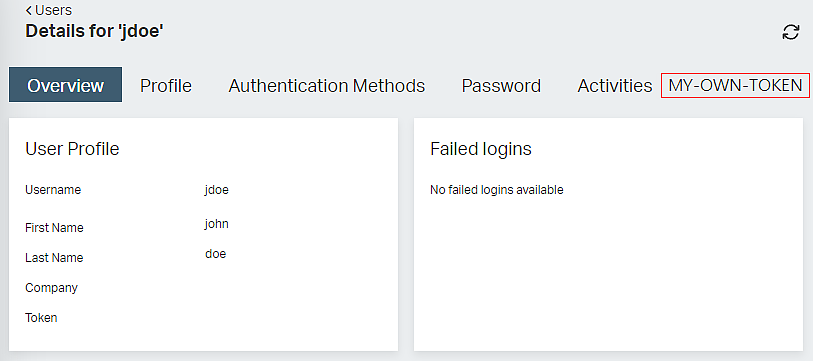Refresh the user details page

790,32
